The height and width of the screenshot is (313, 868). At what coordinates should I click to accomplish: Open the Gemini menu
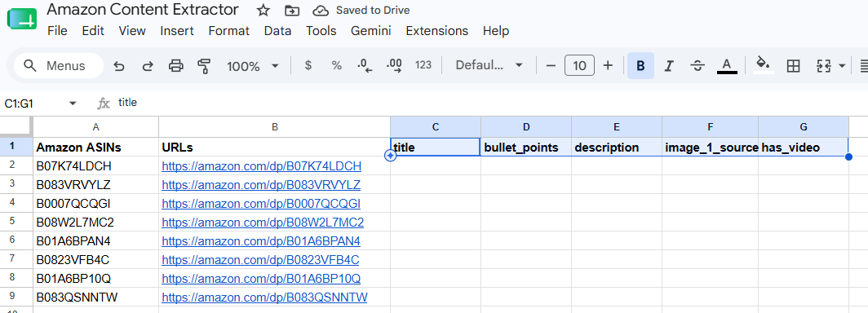point(371,31)
